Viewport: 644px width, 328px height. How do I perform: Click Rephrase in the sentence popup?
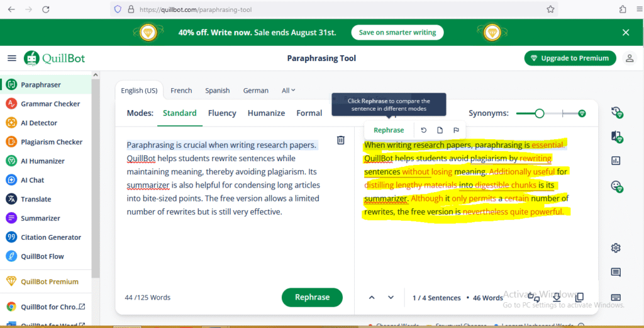click(x=389, y=130)
